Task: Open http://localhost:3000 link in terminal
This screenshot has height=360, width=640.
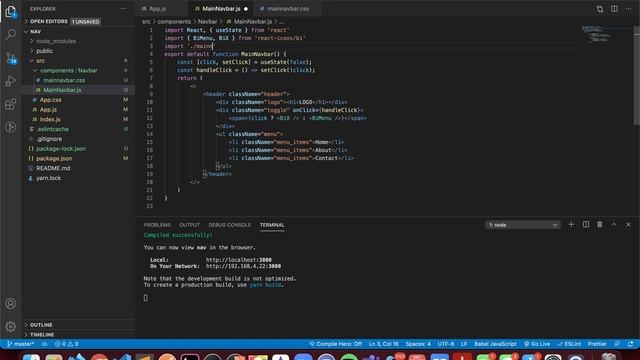Action: [x=238, y=260]
